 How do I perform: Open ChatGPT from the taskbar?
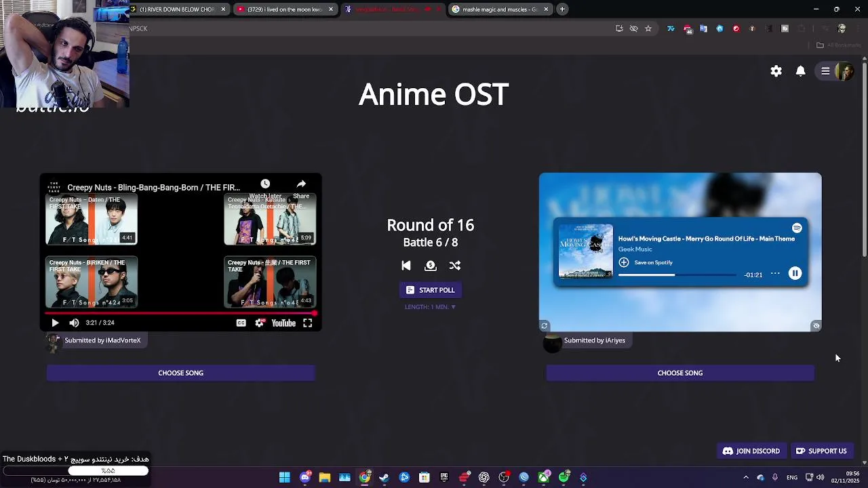[x=484, y=478]
